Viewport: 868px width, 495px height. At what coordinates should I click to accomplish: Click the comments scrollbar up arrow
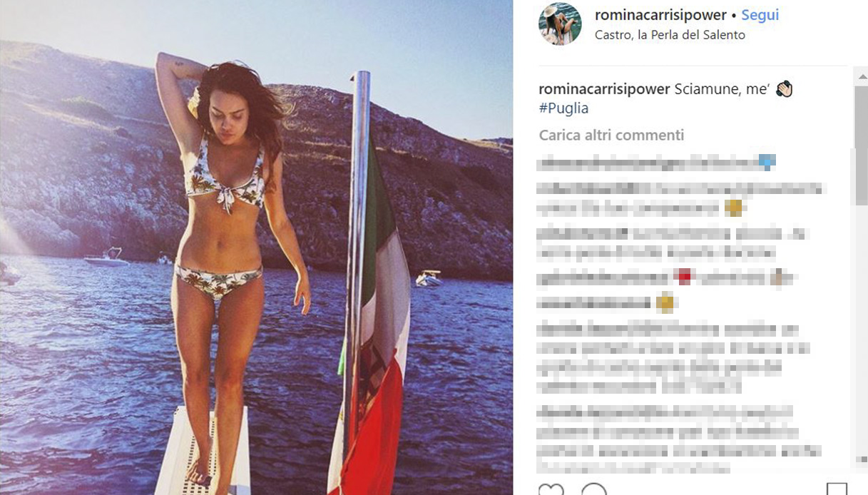point(861,76)
